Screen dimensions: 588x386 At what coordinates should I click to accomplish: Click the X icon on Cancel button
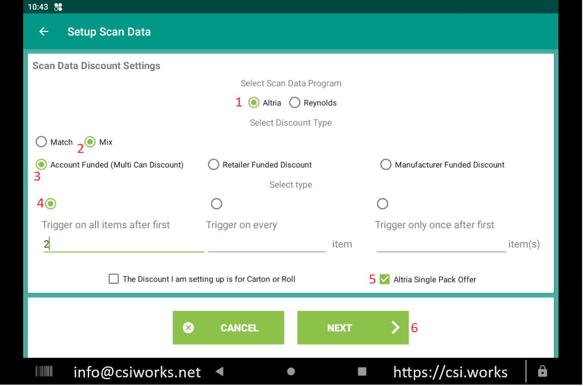[x=188, y=328]
